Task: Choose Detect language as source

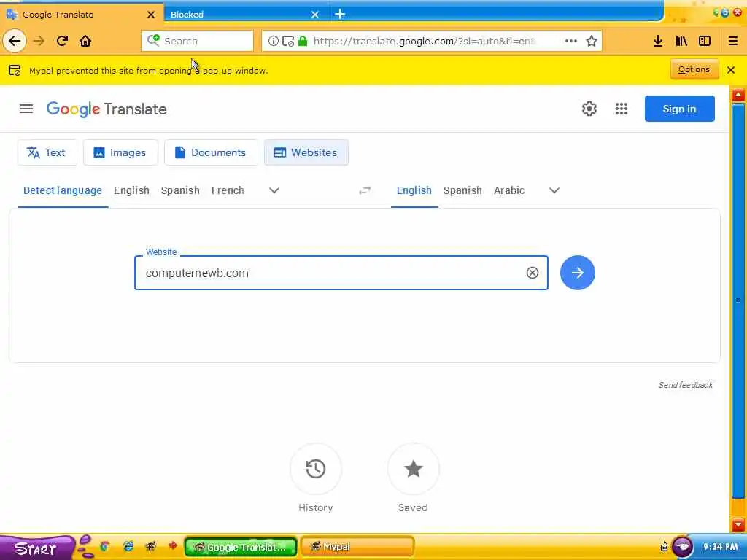Action: pos(63,190)
